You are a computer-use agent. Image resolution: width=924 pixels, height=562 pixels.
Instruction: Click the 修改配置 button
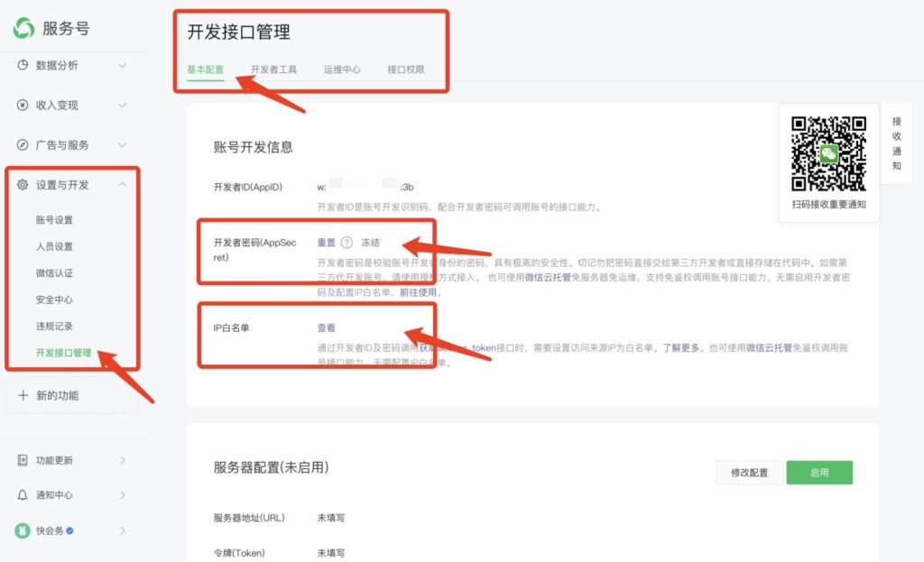click(x=749, y=473)
